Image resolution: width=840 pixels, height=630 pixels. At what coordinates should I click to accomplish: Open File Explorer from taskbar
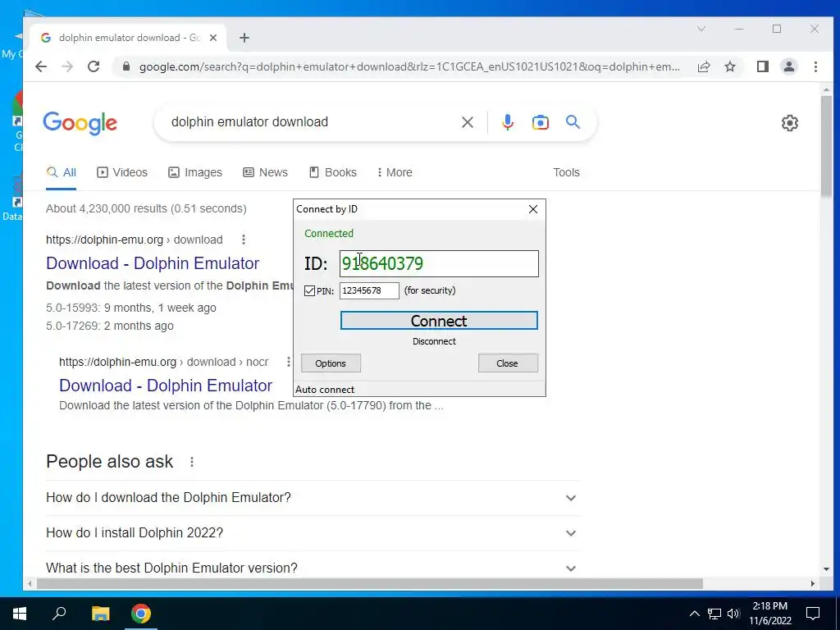point(100,614)
